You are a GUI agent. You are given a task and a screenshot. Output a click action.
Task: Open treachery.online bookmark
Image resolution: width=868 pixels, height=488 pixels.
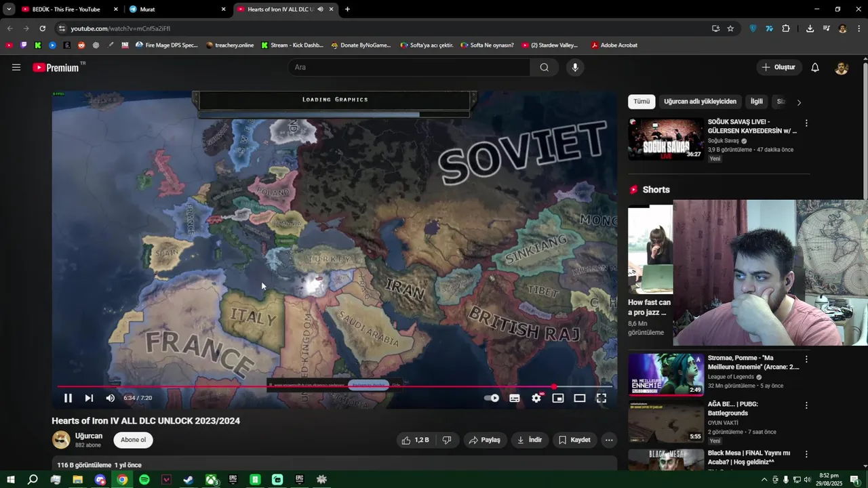click(x=229, y=45)
